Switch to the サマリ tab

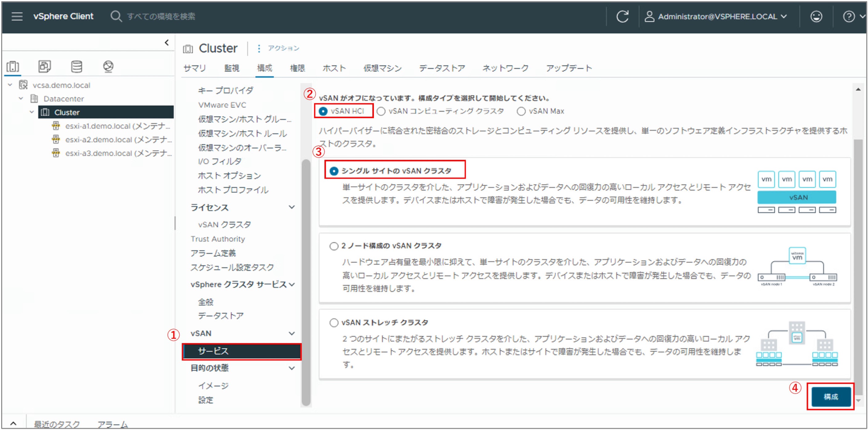point(194,68)
